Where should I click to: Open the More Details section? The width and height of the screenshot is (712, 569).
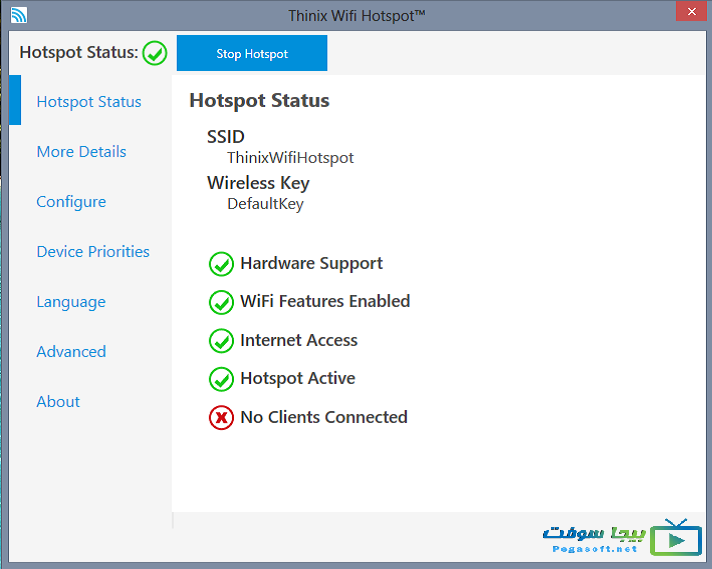tap(81, 152)
